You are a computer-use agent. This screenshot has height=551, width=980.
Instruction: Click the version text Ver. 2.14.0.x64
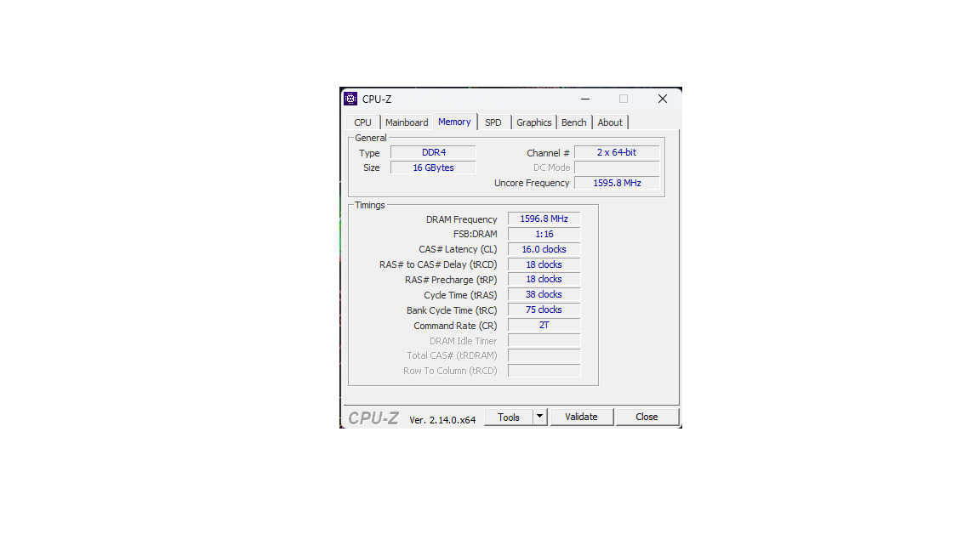click(x=442, y=420)
